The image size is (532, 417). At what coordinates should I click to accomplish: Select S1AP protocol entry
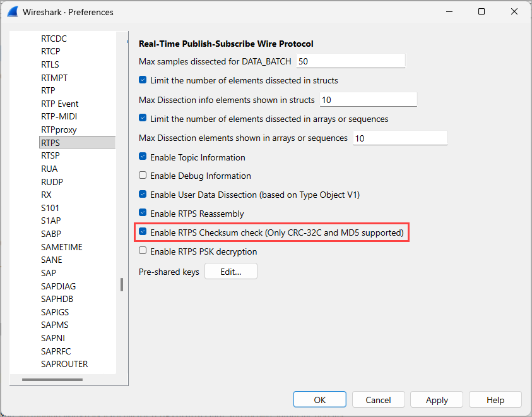tap(51, 221)
